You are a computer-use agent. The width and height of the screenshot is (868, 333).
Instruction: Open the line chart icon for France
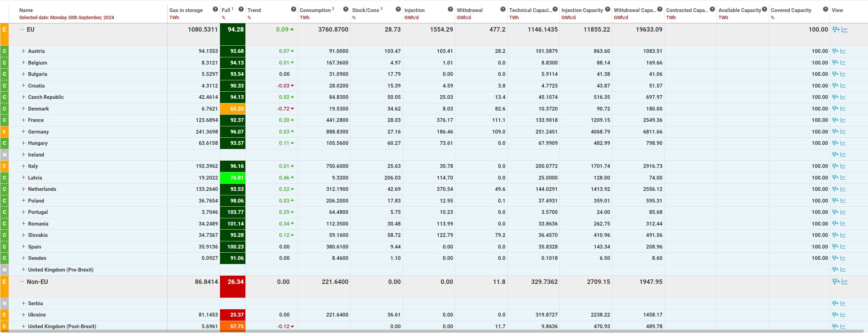tap(843, 120)
